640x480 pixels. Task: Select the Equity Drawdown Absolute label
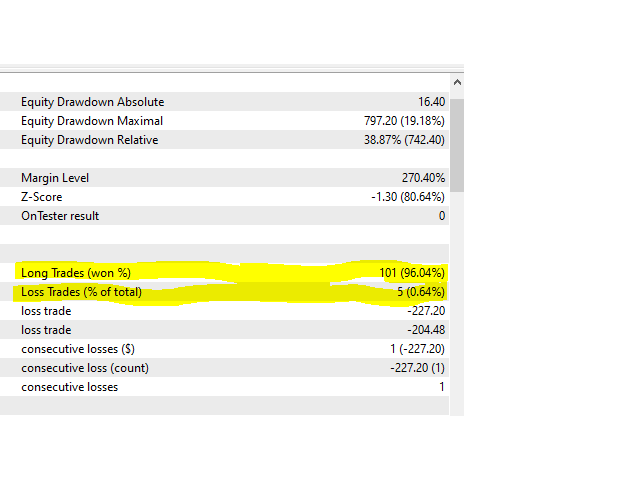point(92,102)
